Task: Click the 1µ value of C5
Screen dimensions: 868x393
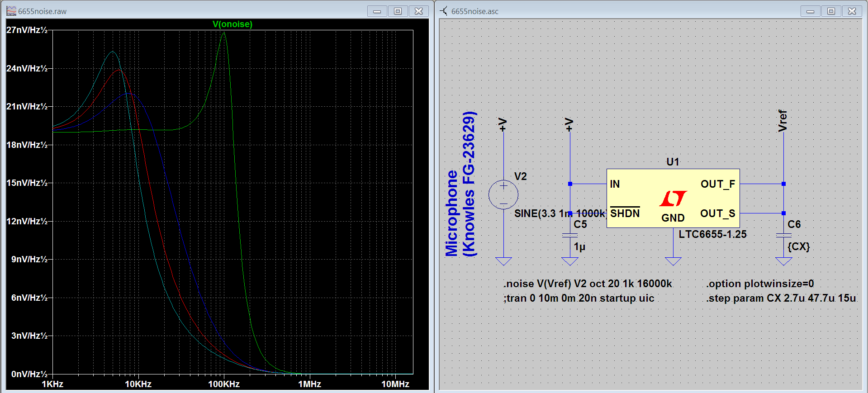Action: 579,247
